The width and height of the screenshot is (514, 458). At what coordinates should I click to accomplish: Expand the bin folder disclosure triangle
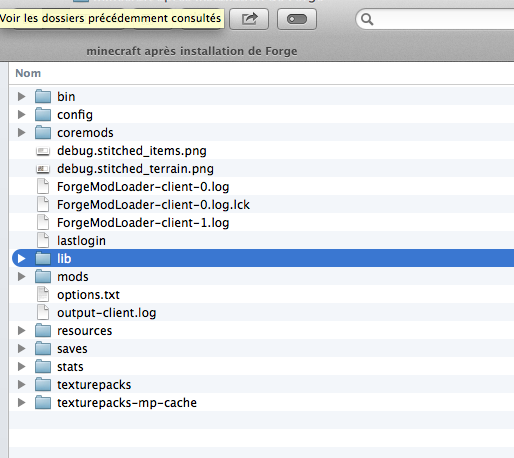point(22,97)
